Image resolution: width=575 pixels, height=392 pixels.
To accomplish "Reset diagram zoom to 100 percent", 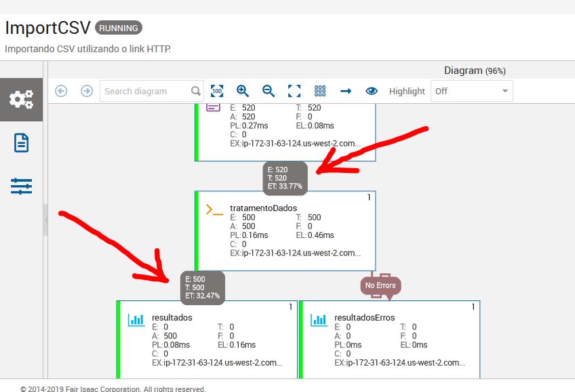I will pyautogui.click(x=217, y=90).
